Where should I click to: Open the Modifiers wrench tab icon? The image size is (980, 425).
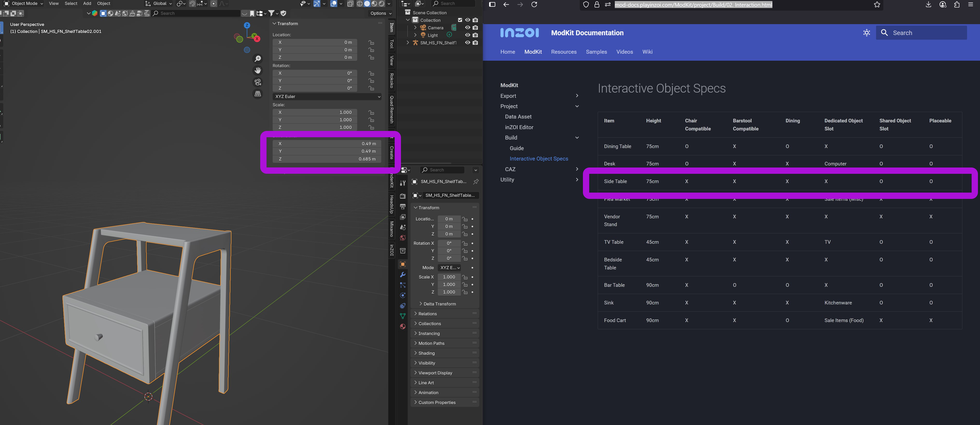coord(403,275)
